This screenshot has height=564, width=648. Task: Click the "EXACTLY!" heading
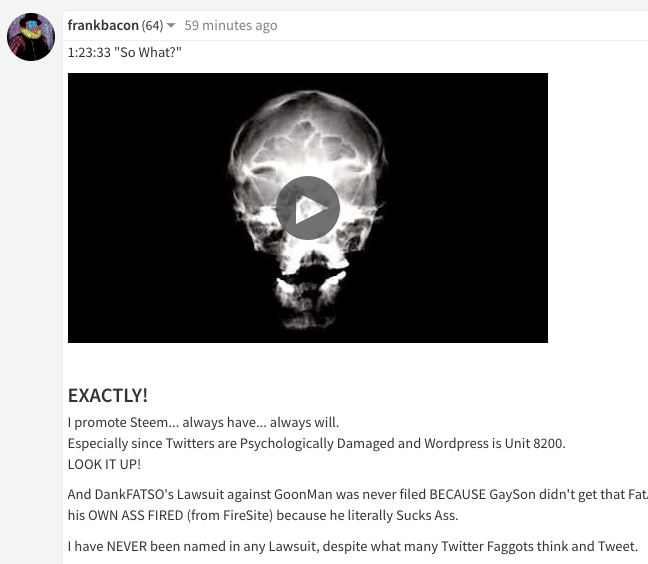(x=107, y=395)
